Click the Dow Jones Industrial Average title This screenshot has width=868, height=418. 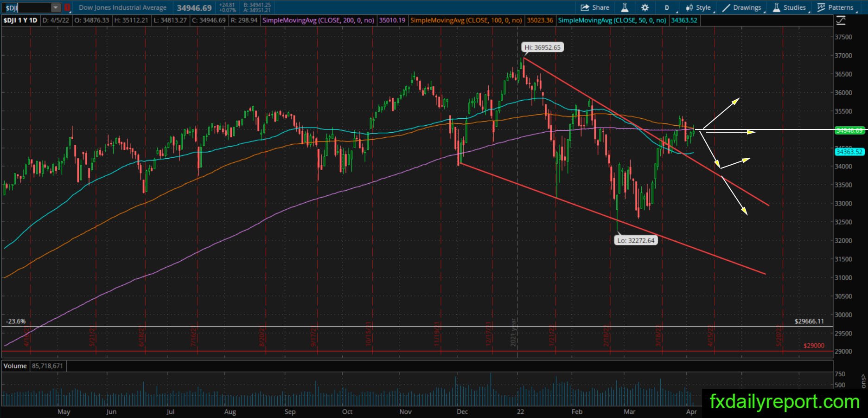tap(122, 7)
